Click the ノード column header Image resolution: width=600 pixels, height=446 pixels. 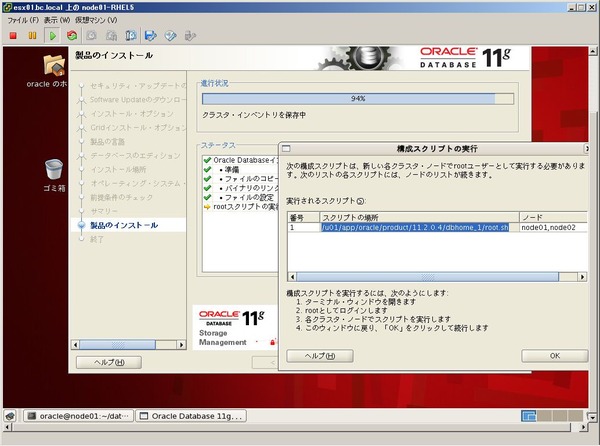[x=553, y=217]
